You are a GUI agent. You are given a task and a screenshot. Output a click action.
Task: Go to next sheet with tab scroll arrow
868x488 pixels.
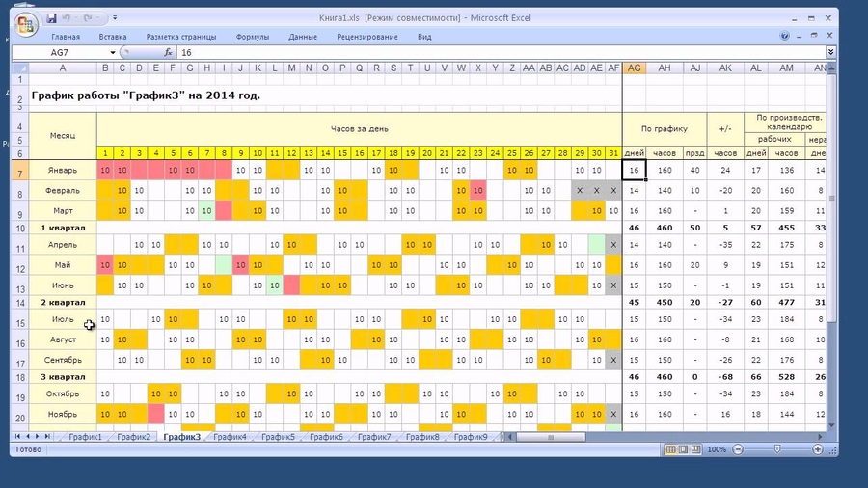(x=36, y=437)
